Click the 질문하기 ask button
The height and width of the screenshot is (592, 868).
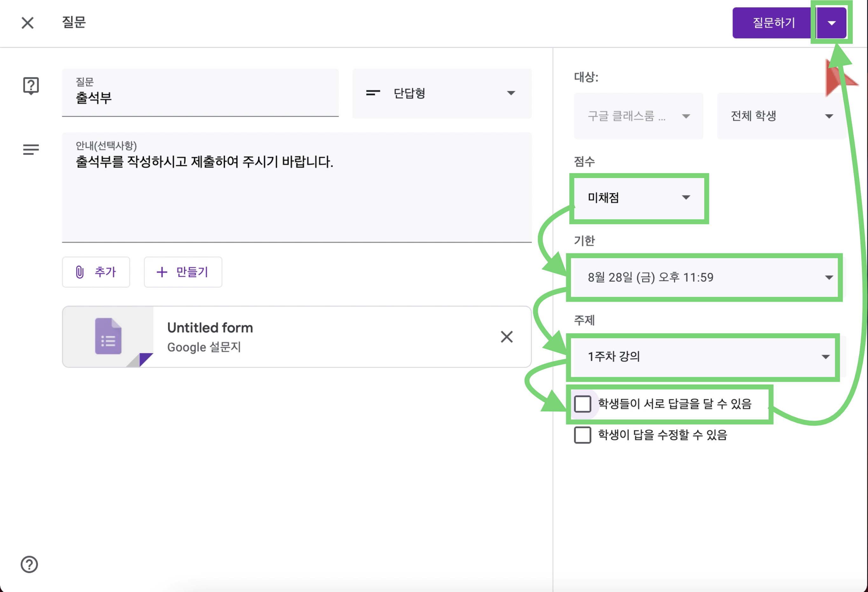click(774, 23)
